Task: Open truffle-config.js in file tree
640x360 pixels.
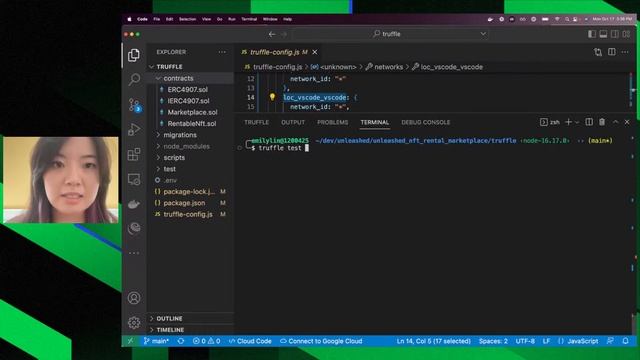Action: (x=188, y=214)
